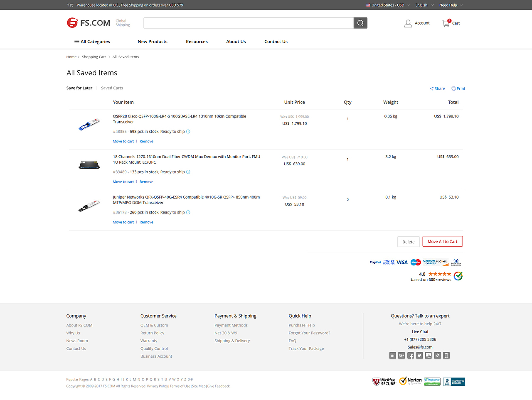Click the YouTube icon in the footer
The width and height of the screenshot is (532, 400).
click(x=428, y=355)
